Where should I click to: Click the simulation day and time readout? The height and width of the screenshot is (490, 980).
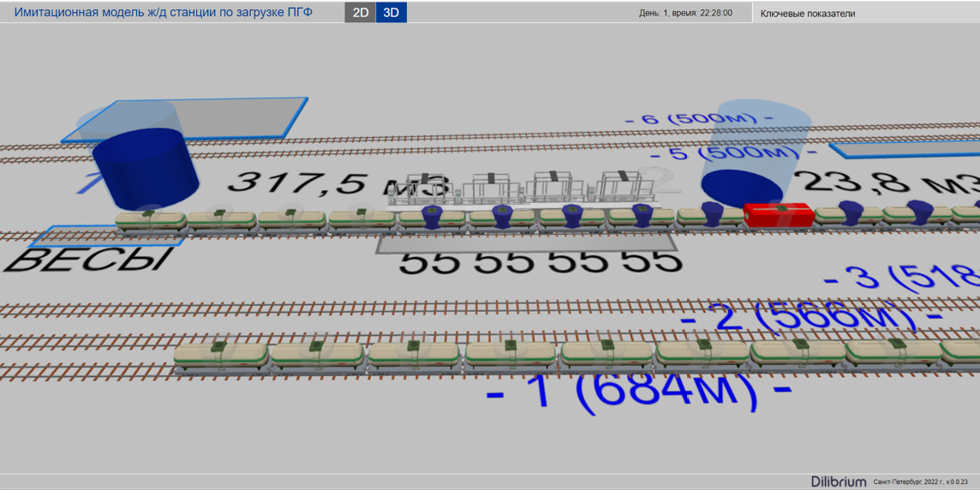(685, 13)
